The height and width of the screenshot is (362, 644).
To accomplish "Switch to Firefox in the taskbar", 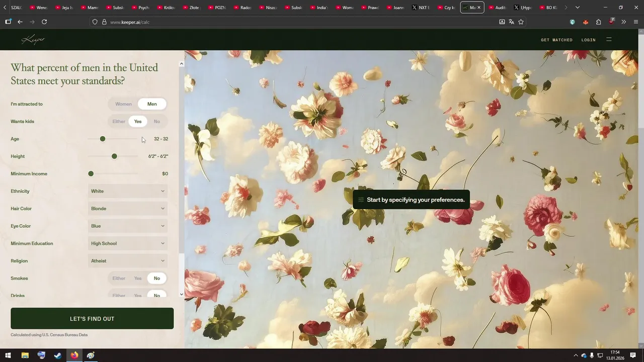I will click(74, 355).
